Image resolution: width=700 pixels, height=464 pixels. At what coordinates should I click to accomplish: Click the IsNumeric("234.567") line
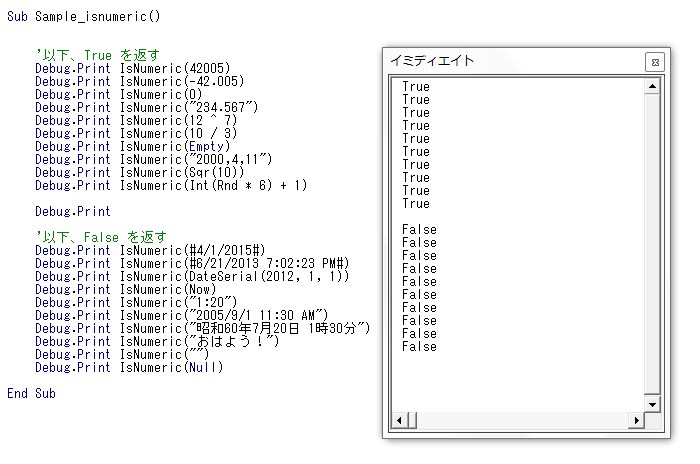[147, 107]
